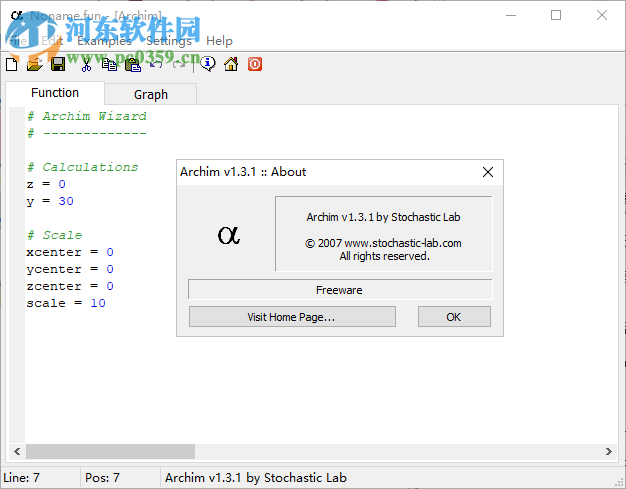Click the scrollbar right arrow

(609, 451)
